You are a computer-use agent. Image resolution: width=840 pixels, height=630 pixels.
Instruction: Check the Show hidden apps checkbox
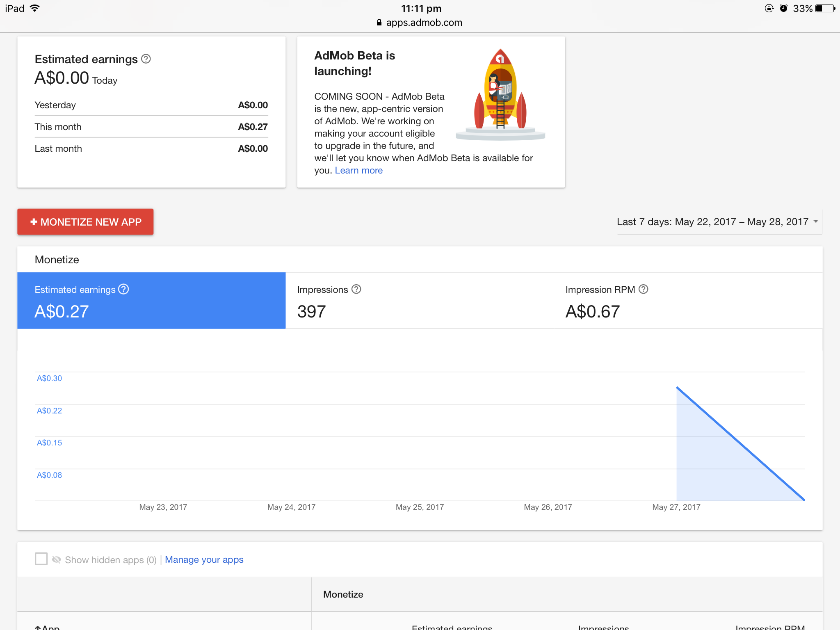pyautogui.click(x=41, y=559)
